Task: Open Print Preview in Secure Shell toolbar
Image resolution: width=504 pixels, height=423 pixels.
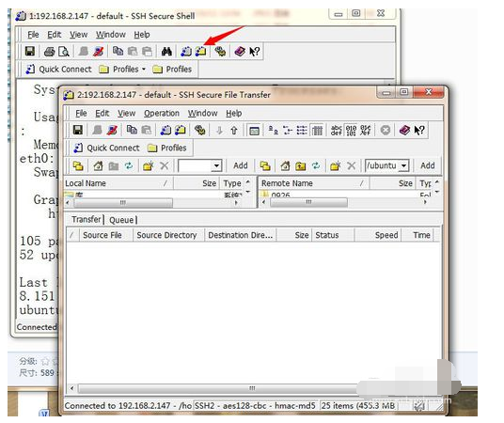Action: (x=64, y=52)
